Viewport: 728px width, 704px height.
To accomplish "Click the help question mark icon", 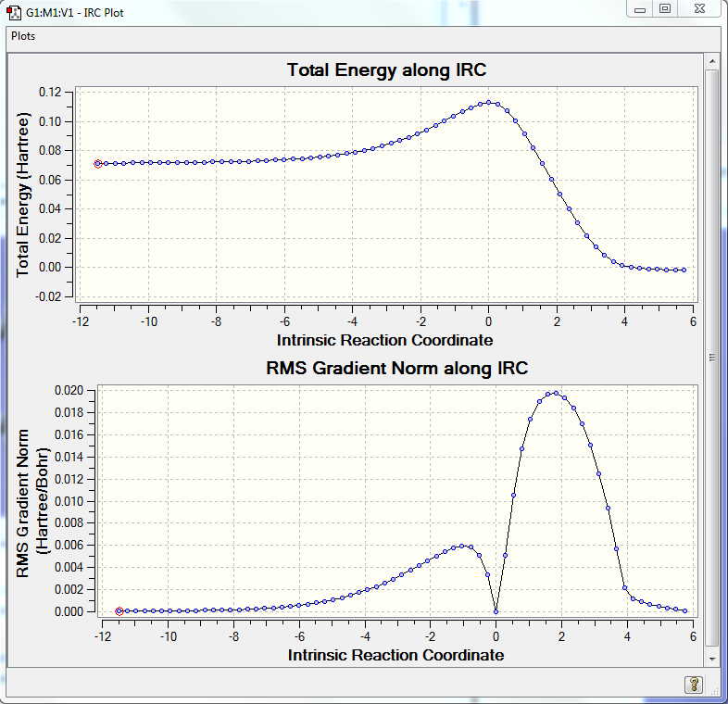I will tap(694, 684).
